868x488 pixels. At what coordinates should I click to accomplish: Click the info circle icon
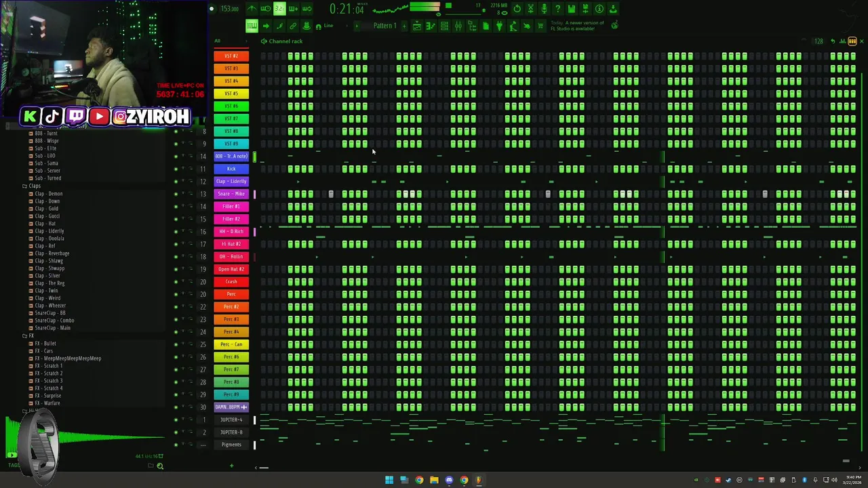pyautogui.click(x=599, y=9)
